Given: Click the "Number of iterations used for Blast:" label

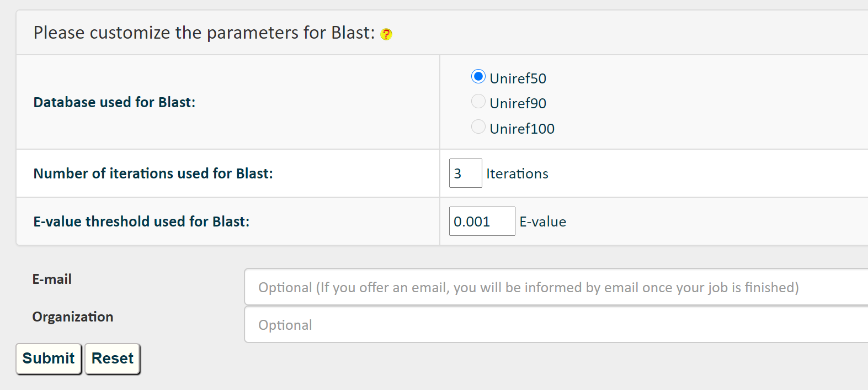Looking at the screenshot, I should pyautogui.click(x=153, y=173).
